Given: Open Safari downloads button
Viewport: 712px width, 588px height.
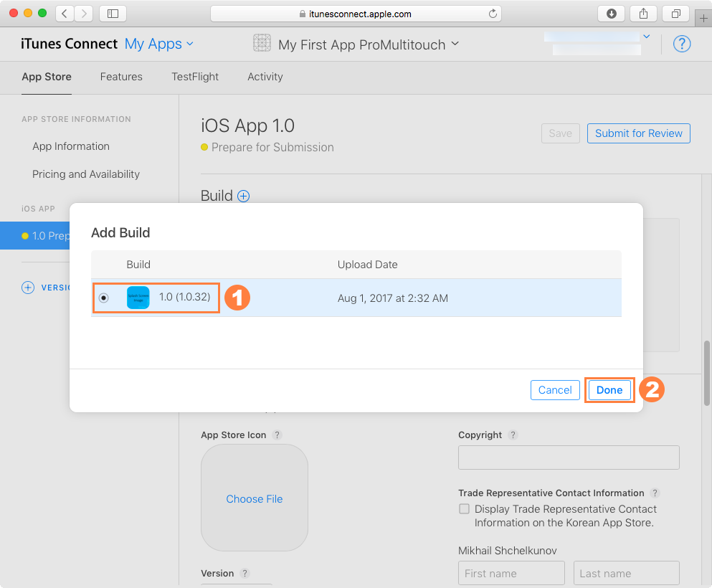Looking at the screenshot, I should click(x=612, y=14).
